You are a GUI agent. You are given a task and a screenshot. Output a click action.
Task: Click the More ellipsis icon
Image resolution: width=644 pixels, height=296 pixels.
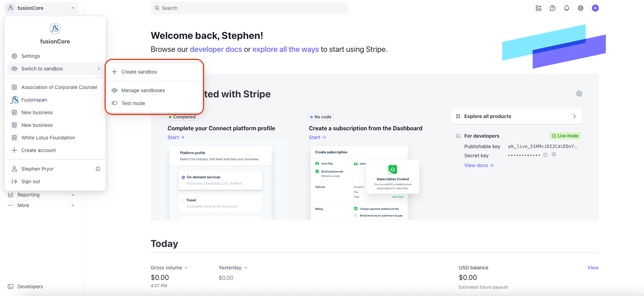click(x=10, y=205)
